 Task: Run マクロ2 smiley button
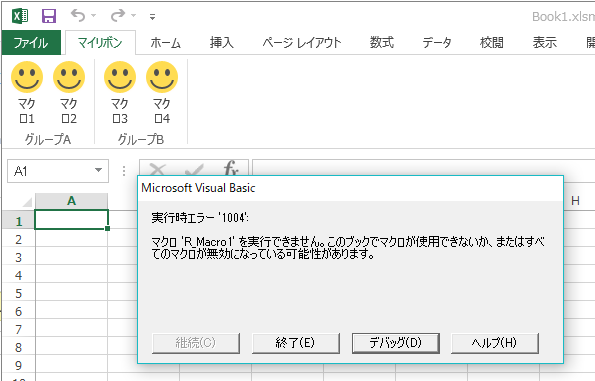tap(69, 93)
